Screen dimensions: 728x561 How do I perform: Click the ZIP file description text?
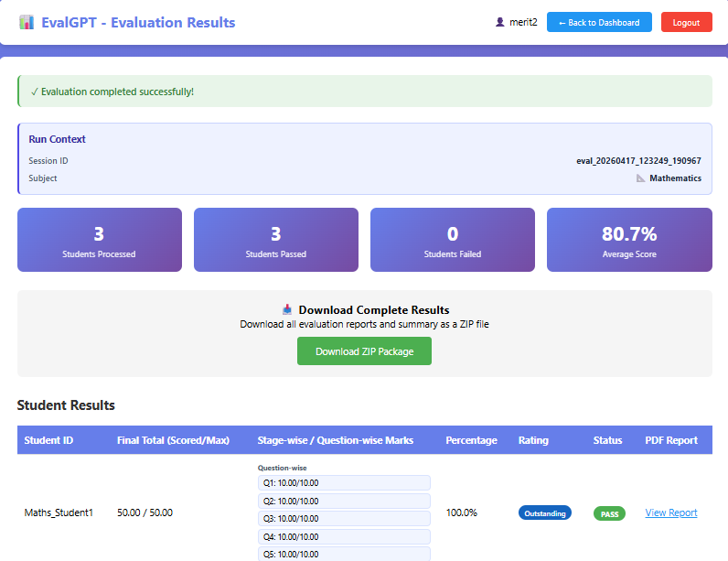[x=365, y=324]
